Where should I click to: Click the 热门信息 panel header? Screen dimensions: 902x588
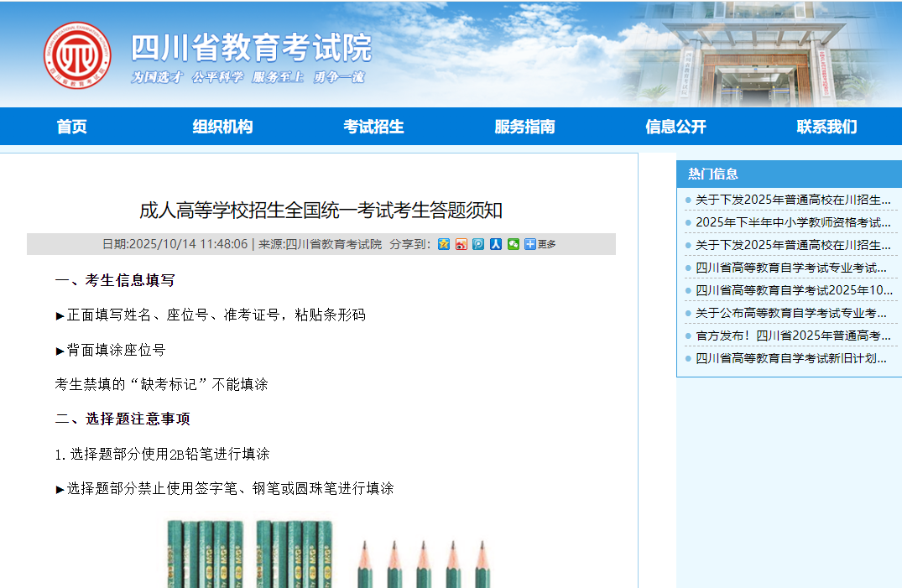713,174
